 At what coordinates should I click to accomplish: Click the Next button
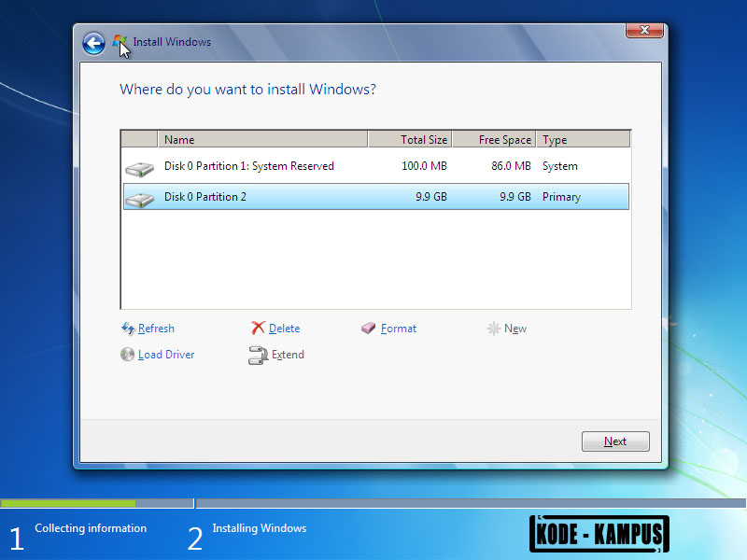[x=615, y=441]
